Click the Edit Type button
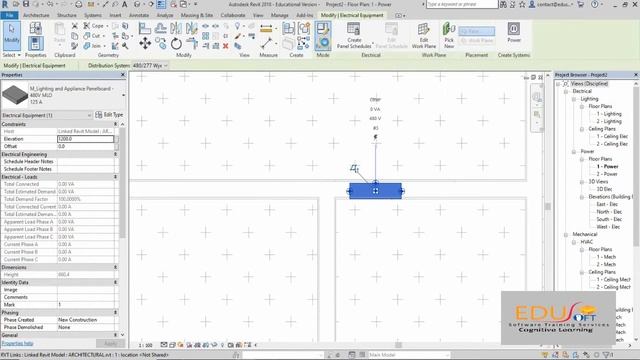Screen dimensions: 640x360 click(x=109, y=115)
